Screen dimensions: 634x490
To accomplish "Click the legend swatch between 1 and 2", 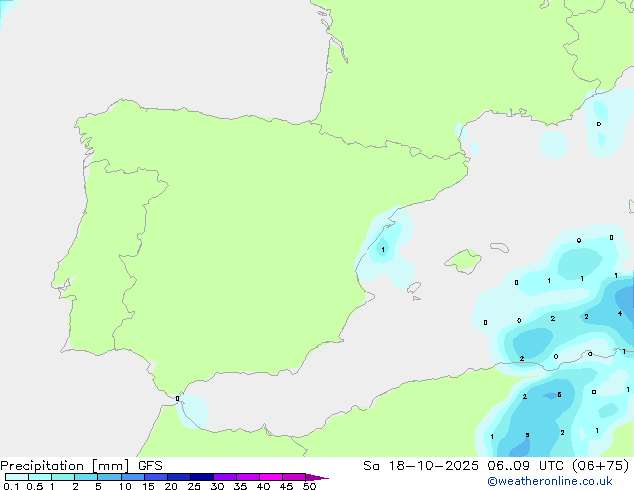I will click(63, 477).
